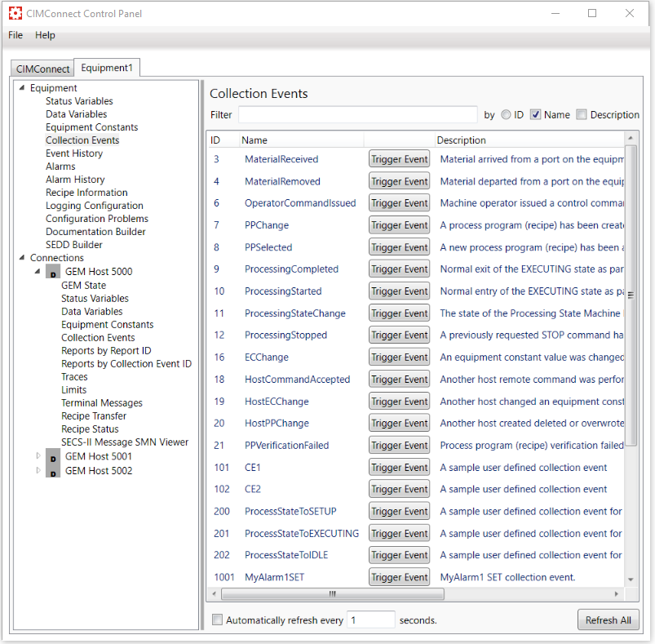The width and height of the screenshot is (655, 644).
Task: Open Configuration Problems in the tree
Action: point(96,219)
